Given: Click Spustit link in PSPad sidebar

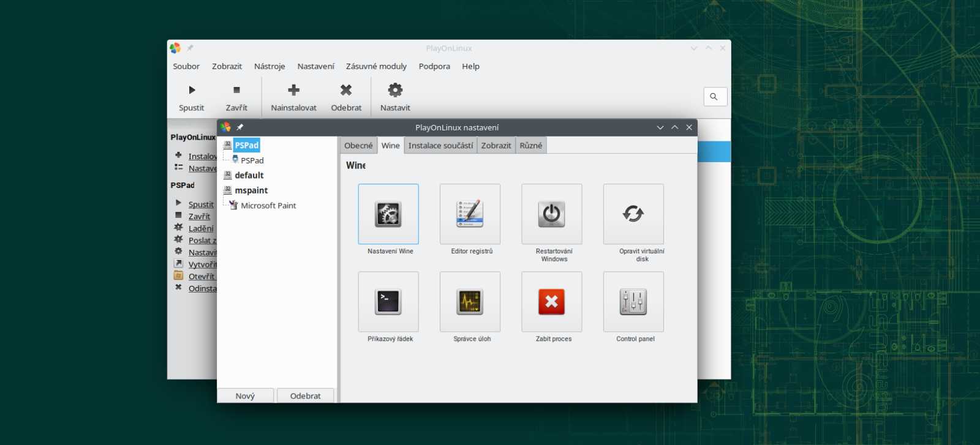Looking at the screenshot, I should [201, 204].
